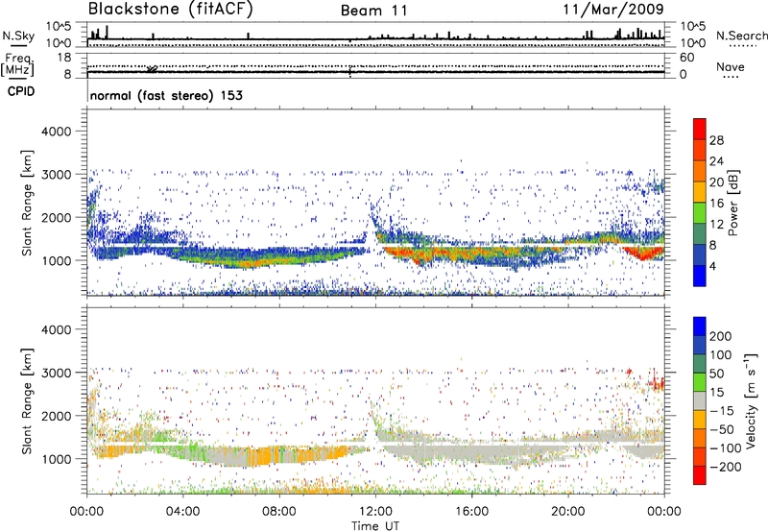Image resolution: width=768 pixels, height=532 pixels.
Task: Click the "16:00" time tick label
Action: pyautogui.click(x=471, y=512)
